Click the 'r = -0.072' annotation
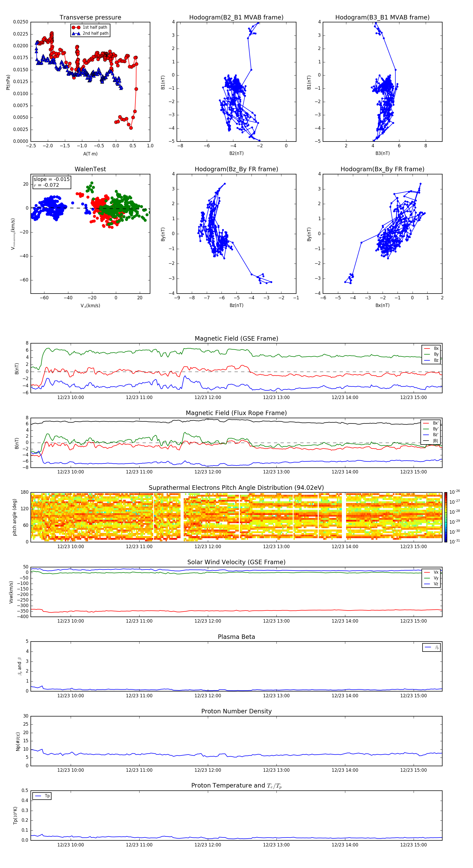Viewport: 473px width, 868px height. point(47,185)
